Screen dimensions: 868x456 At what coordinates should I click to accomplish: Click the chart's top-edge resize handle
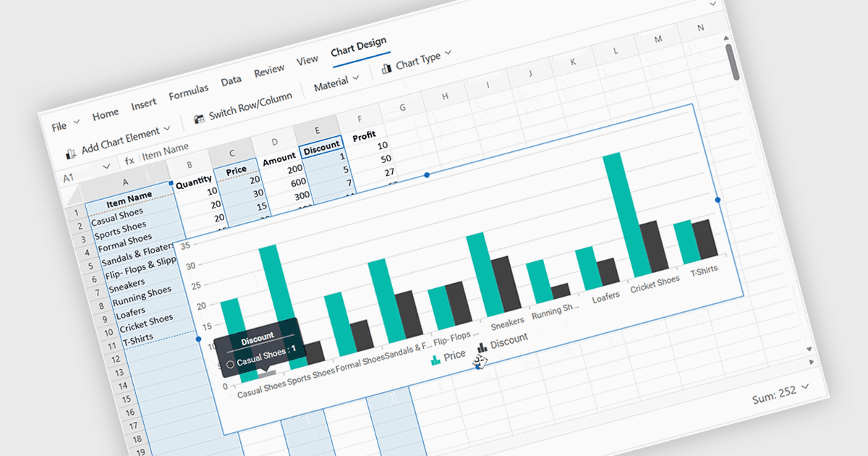pos(427,175)
